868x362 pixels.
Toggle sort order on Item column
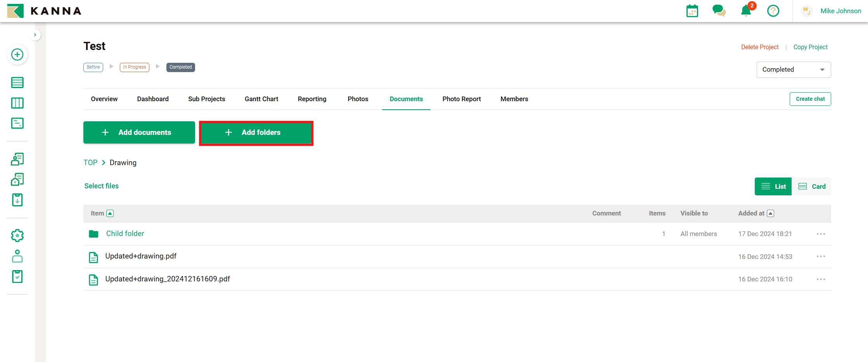pos(110,214)
